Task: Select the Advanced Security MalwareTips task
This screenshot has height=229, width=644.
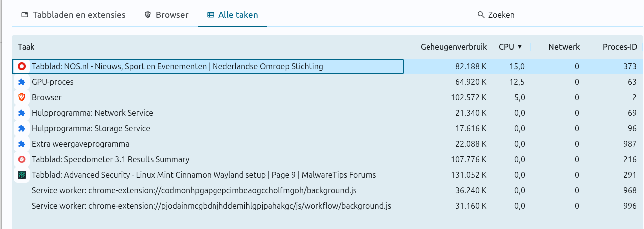Action: [328, 175]
